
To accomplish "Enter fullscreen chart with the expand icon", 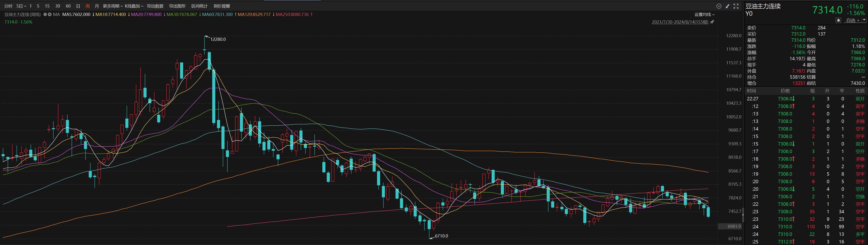I will click(736, 6).
